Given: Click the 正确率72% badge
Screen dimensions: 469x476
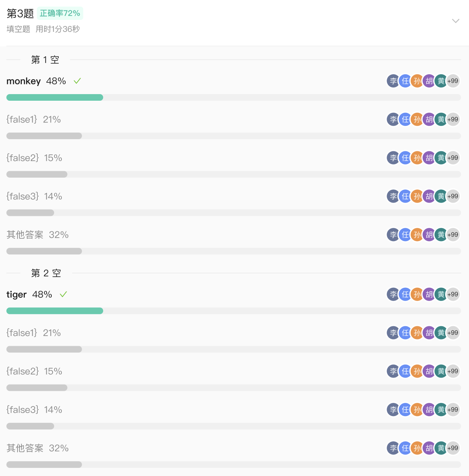Looking at the screenshot, I should click(x=60, y=13).
